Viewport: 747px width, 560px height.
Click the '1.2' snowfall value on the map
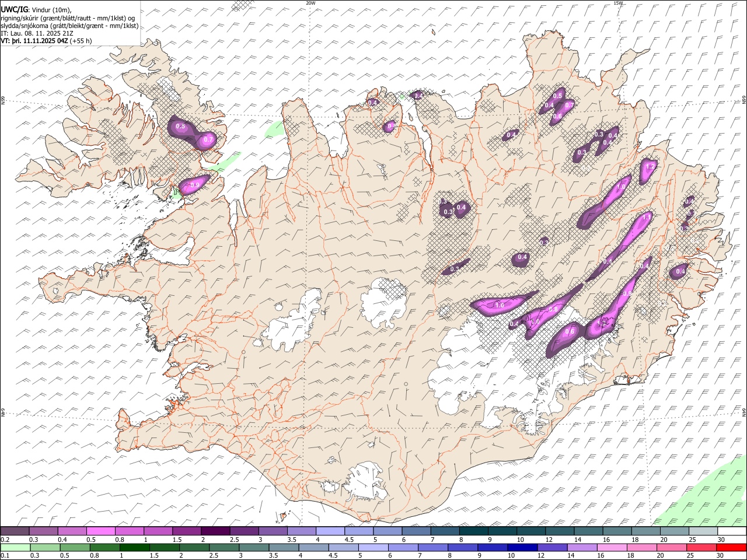pyautogui.click(x=651, y=166)
